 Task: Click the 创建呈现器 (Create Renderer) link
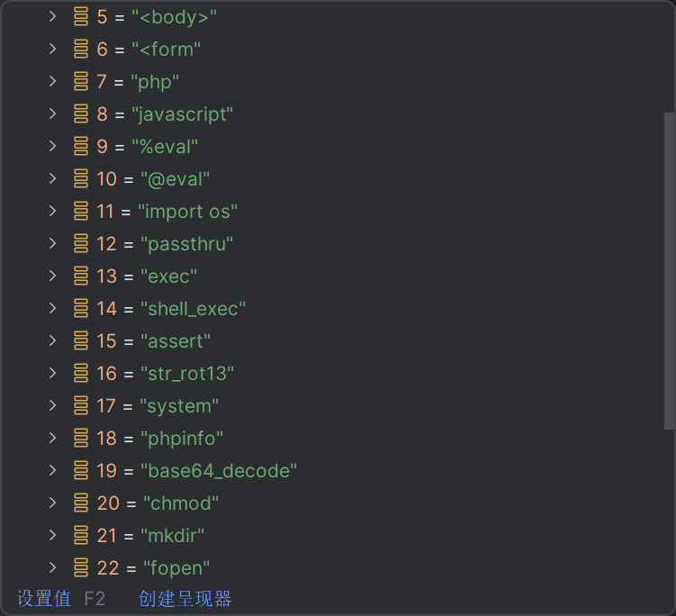[x=185, y=599]
